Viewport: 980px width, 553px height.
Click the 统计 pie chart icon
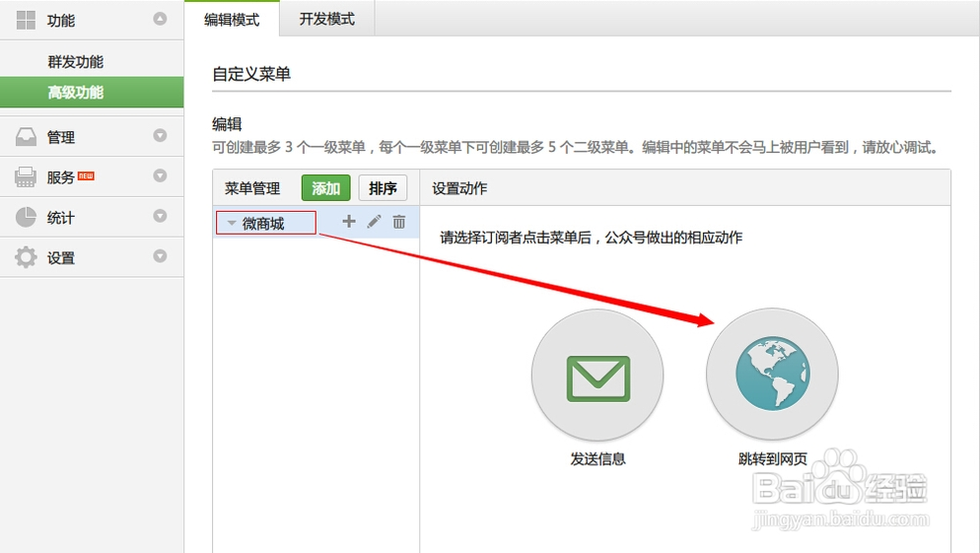click(26, 217)
